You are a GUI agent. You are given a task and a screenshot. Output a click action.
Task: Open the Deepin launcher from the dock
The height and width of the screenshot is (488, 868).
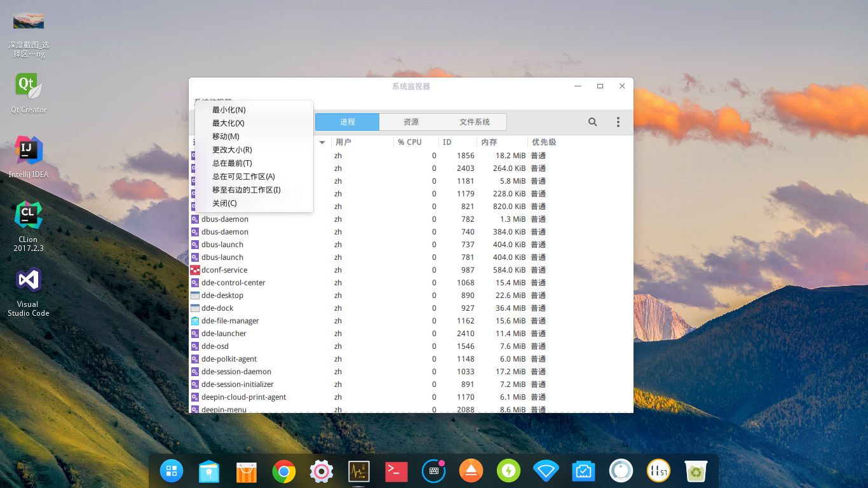172,471
